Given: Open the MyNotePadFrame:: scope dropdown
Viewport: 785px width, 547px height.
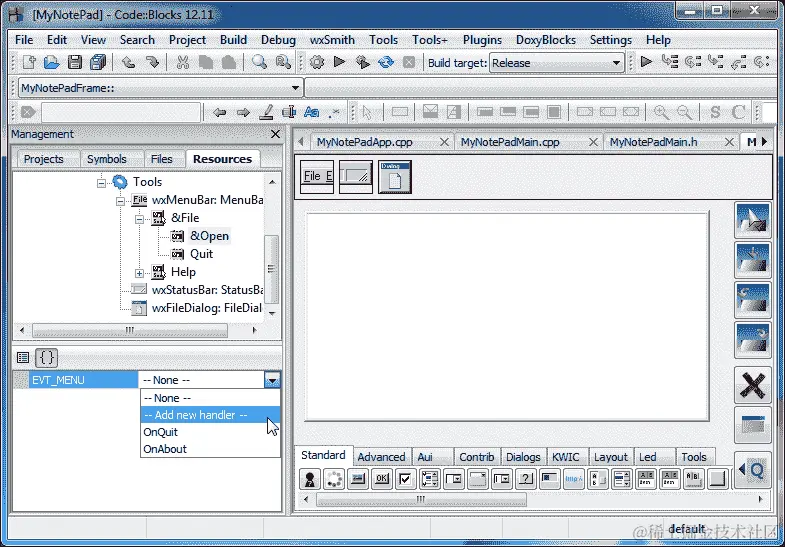Looking at the screenshot, I should coord(160,88).
